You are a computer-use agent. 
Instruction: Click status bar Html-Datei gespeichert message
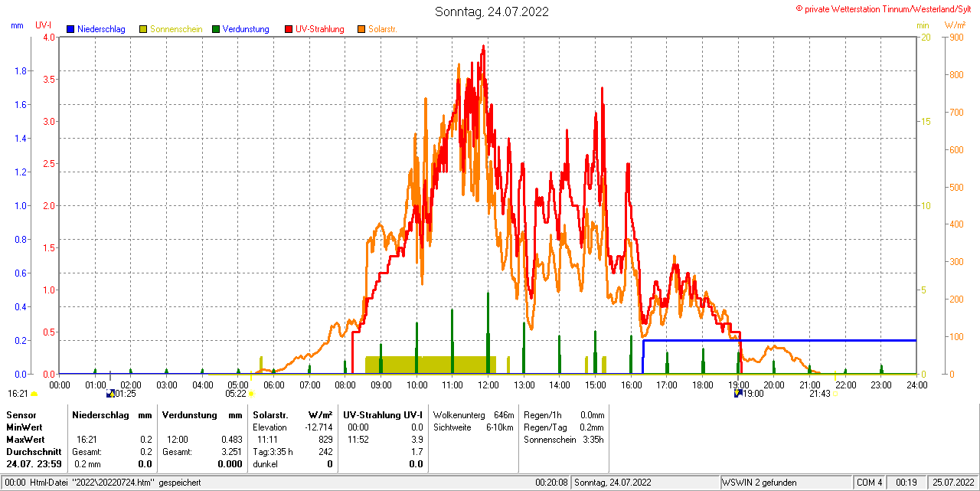103,483
